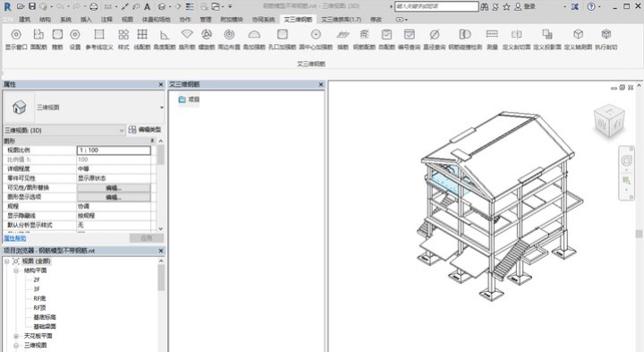Select the 角度配筋 angle tool

click(165, 39)
